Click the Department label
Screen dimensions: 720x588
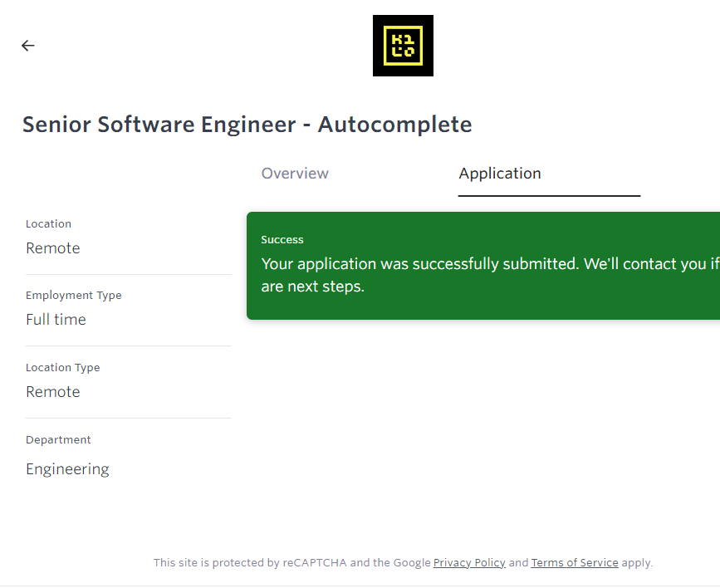click(x=58, y=440)
